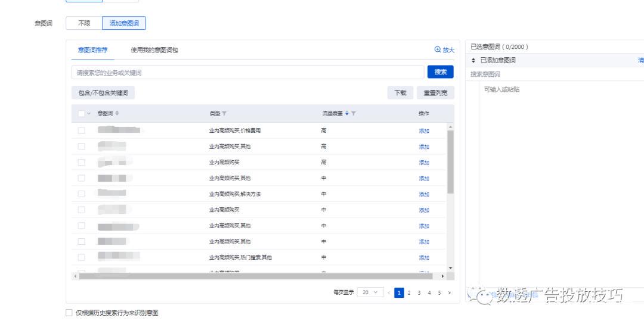Click the previous page left arrow
Image resolution: width=644 pixels, height=324 pixels.
click(x=389, y=292)
